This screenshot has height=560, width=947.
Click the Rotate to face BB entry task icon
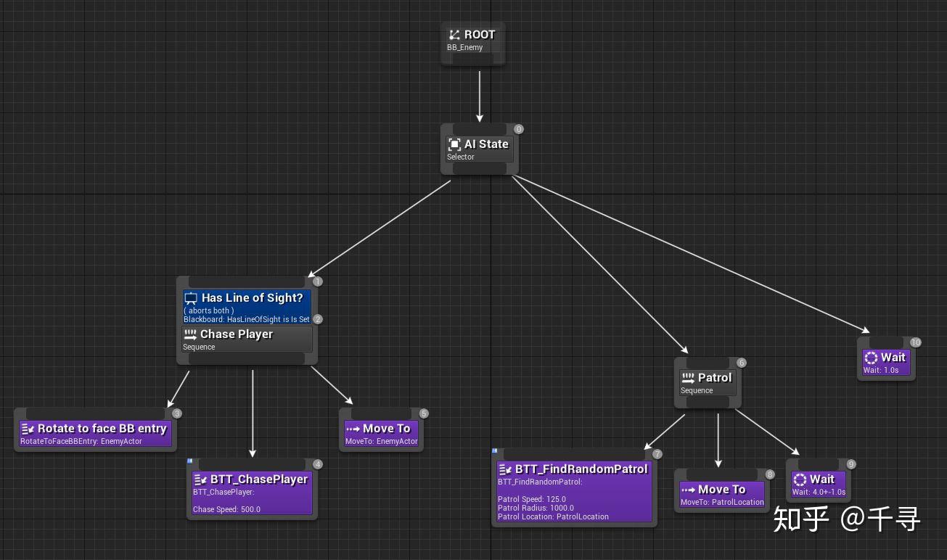pos(28,429)
